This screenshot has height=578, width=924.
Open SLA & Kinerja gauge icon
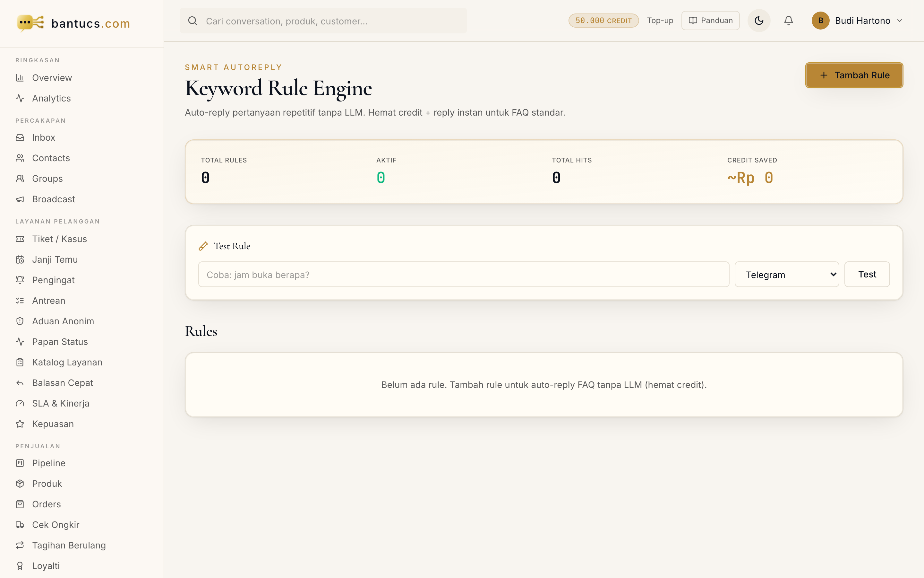click(x=20, y=403)
